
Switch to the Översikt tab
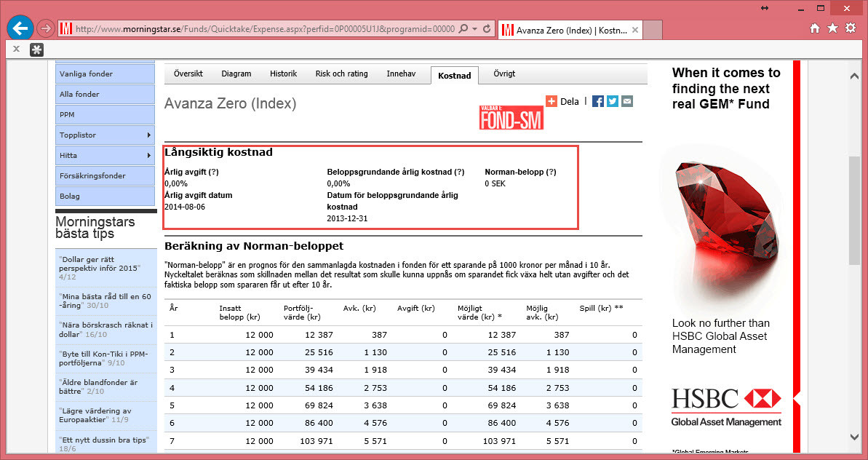pos(188,74)
